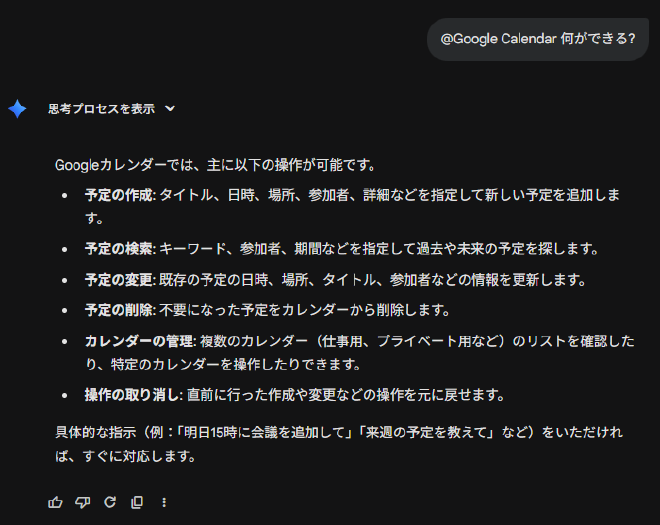The image size is (660, 525).
Task: Click the @Google Calendar mention in prompt
Action: click(497, 39)
